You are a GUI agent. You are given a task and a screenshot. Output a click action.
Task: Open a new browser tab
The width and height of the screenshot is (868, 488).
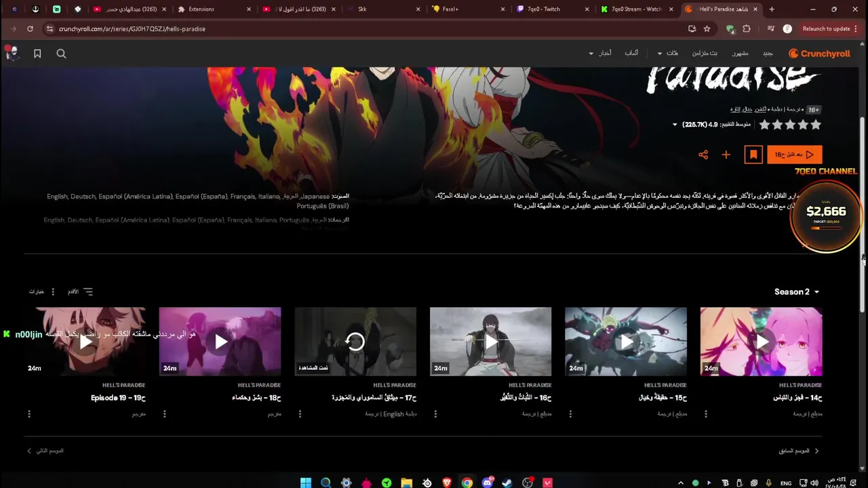(x=772, y=9)
